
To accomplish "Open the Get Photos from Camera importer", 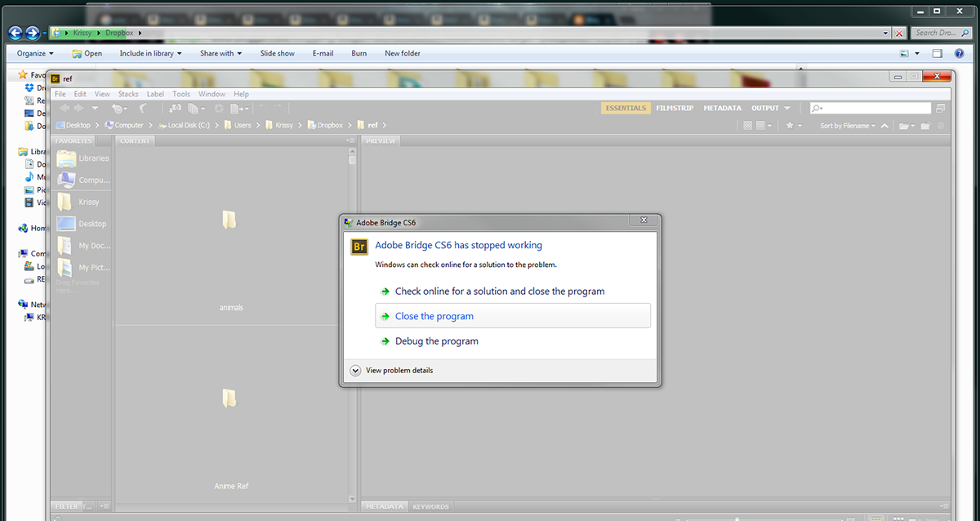I will 176,109.
